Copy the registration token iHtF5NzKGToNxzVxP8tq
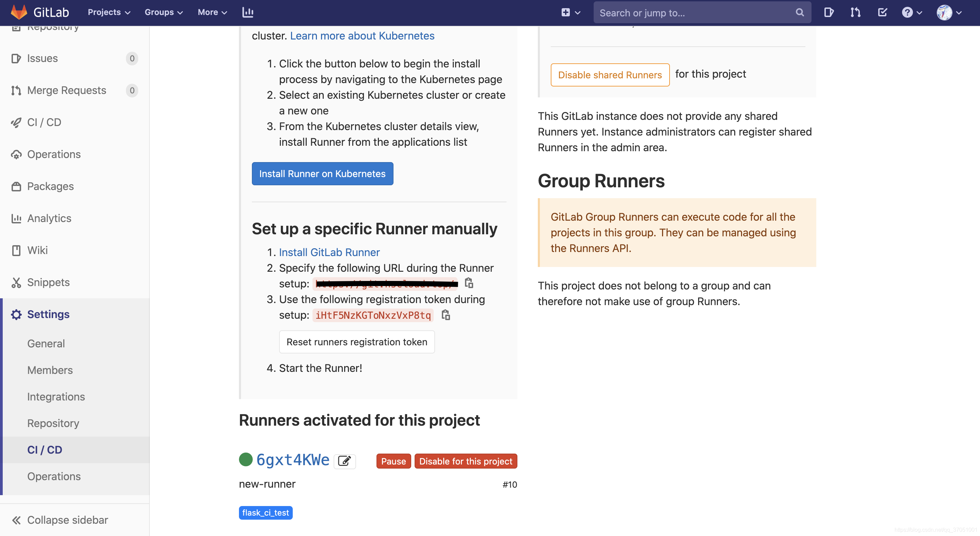The width and height of the screenshot is (980, 536). coord(446,315)
